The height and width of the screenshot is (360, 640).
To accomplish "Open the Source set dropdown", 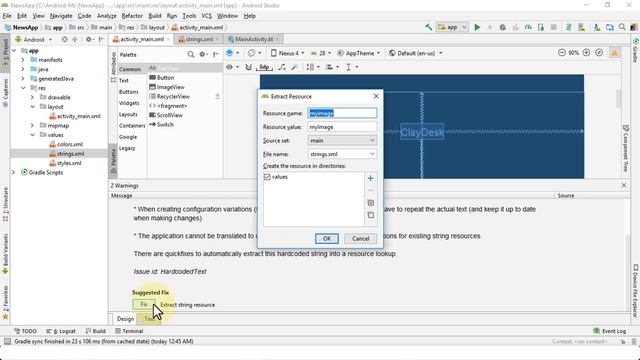I will coord(342,140).
